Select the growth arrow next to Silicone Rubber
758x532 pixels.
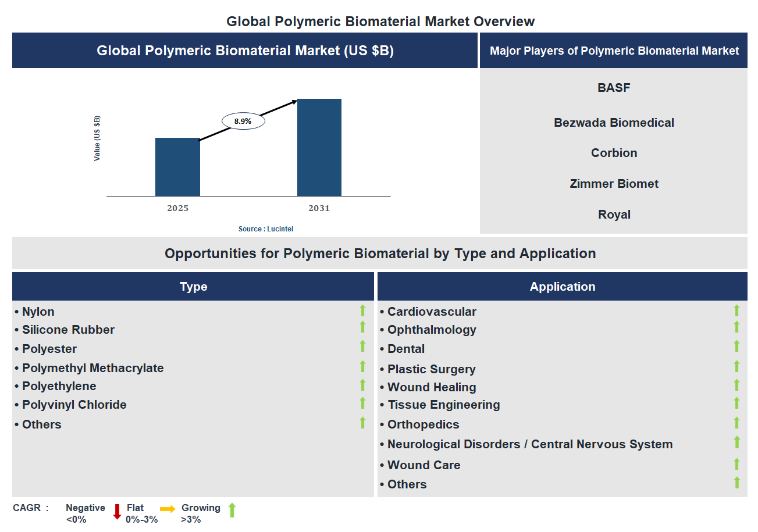364,327
